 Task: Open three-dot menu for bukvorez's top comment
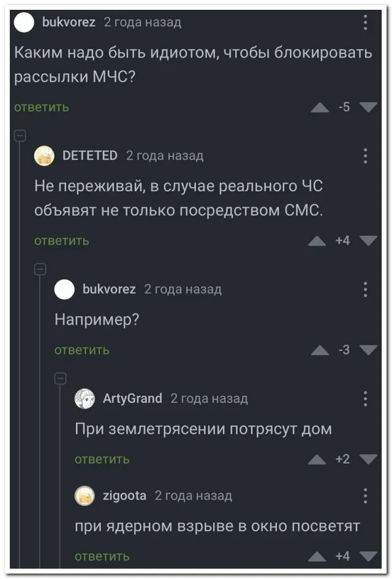click(365, 23)
